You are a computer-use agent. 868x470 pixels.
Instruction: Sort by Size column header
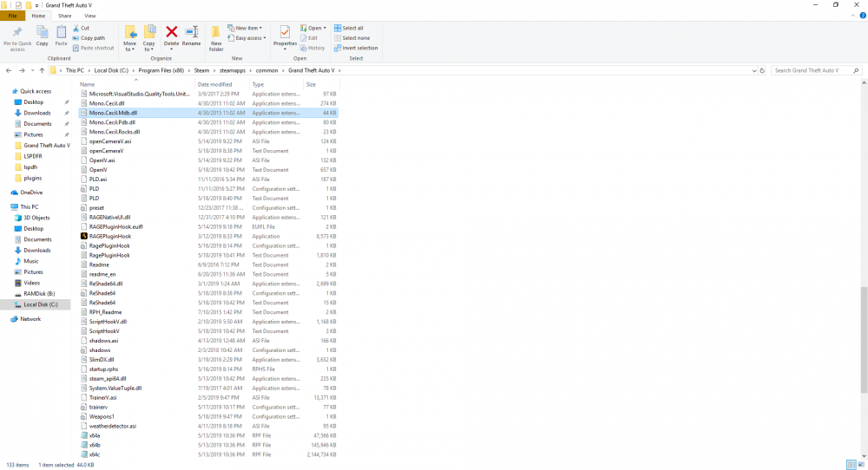click(x=320, y=85)
